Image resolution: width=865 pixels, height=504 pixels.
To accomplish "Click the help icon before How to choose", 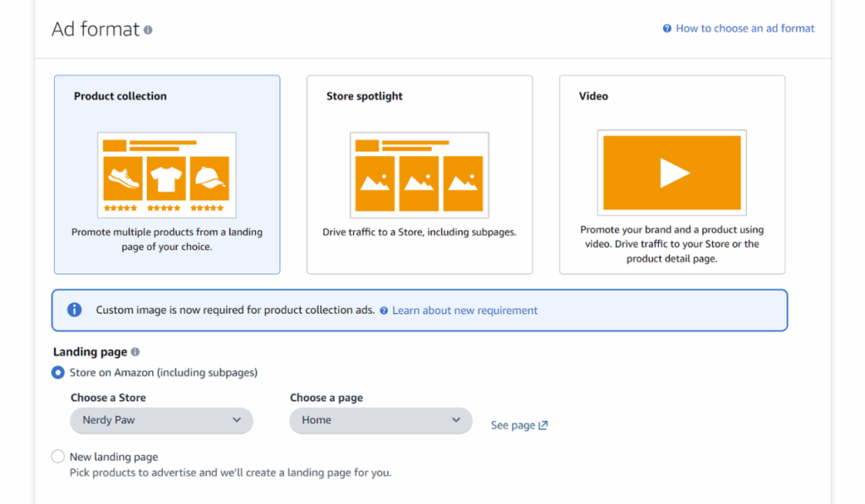I will click(x=667, y=29).
